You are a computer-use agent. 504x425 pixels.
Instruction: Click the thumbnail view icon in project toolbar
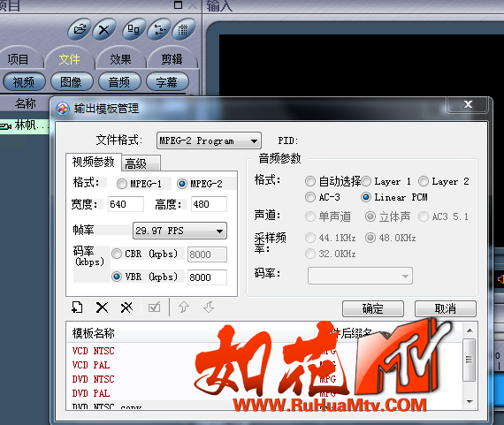tap(134, 29)
